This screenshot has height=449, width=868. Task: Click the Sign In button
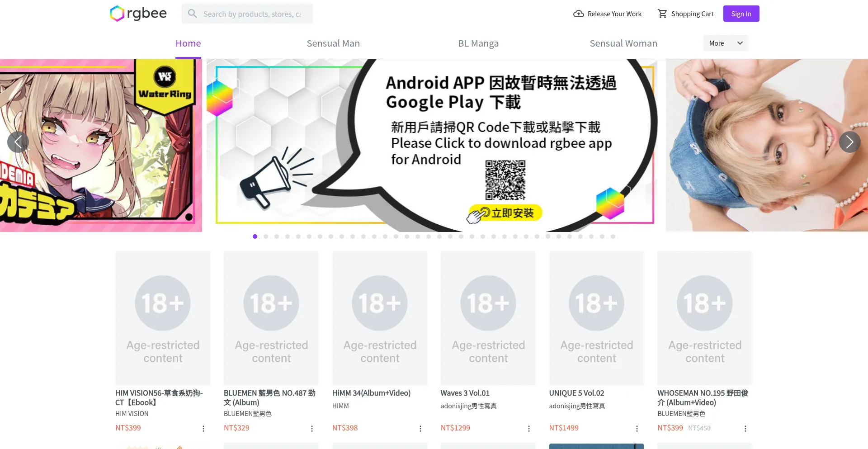[x=741, y=14]
